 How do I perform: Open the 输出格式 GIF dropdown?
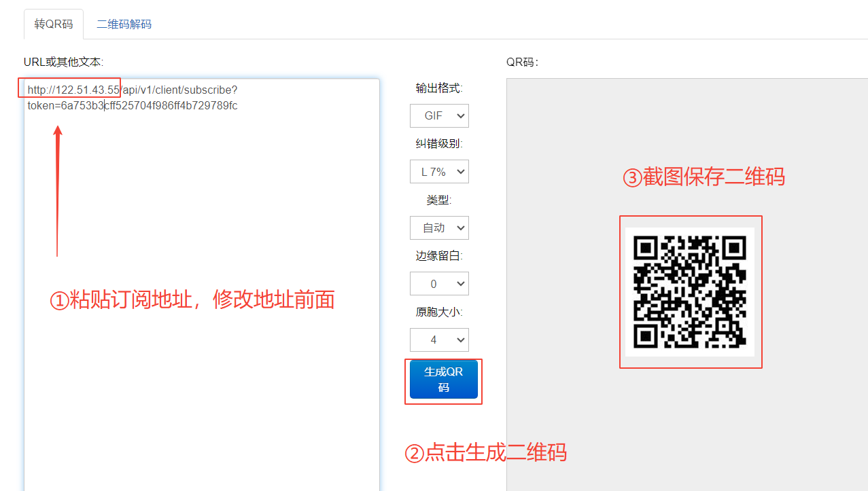(x=439, y=115)
